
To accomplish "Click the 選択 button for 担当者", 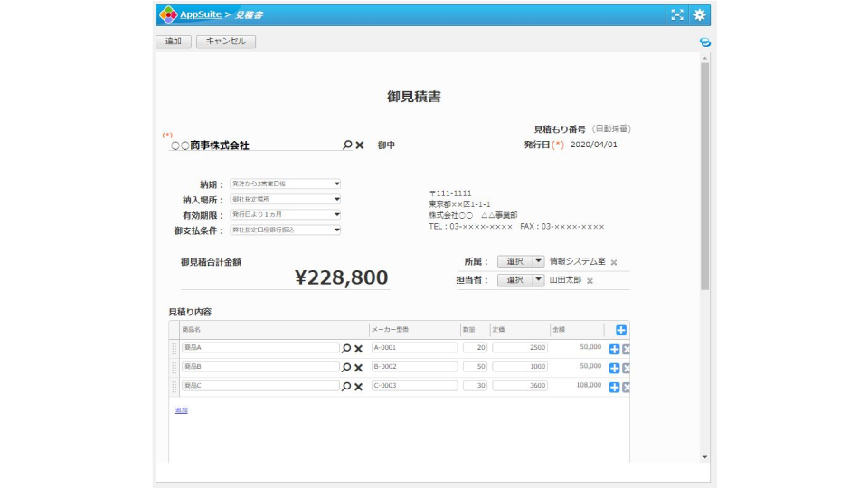I will coord(514,280).
